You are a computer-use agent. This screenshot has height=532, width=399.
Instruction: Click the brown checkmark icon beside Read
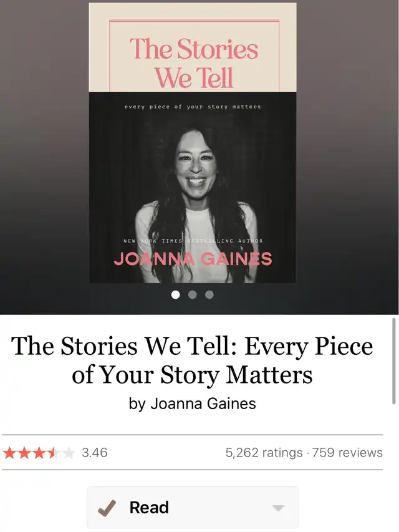[x=107, y=508]
